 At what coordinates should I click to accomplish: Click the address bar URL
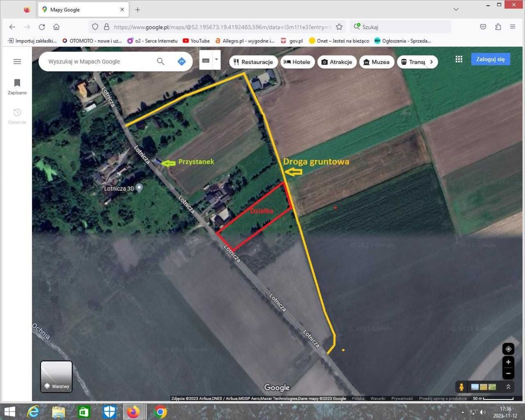click(x=222, y=27)
